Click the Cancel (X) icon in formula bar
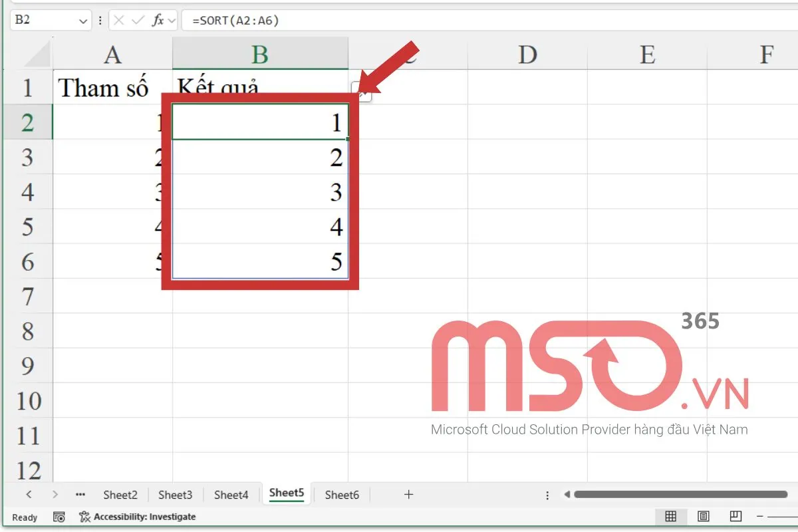 pos(118,20)
